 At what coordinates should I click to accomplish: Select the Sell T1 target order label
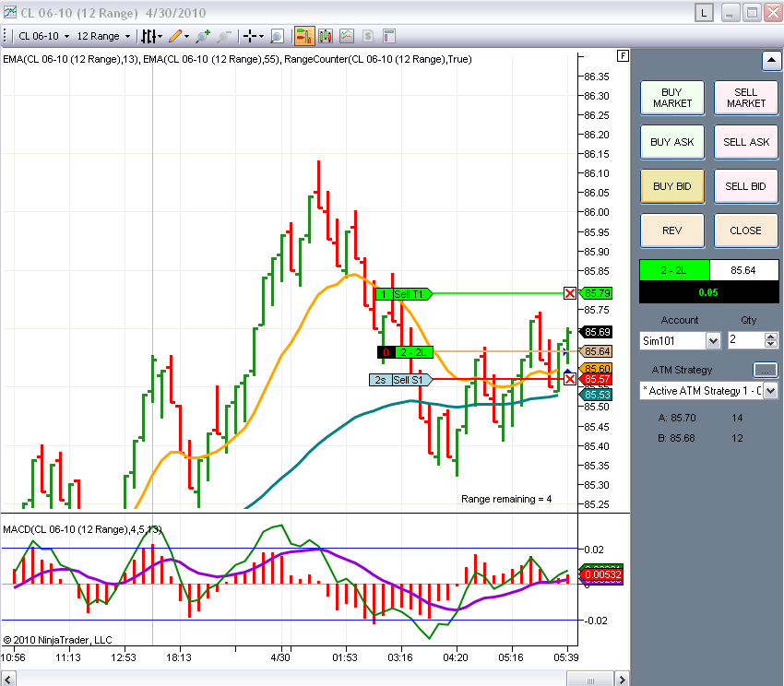tap(404, 294)
